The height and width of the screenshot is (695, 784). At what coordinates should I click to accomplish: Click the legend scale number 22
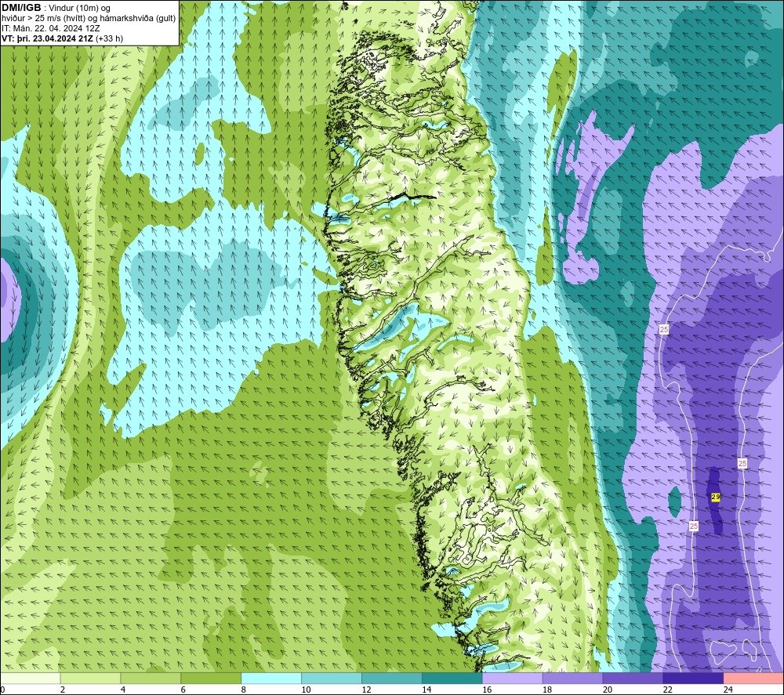tap(667, 690)
